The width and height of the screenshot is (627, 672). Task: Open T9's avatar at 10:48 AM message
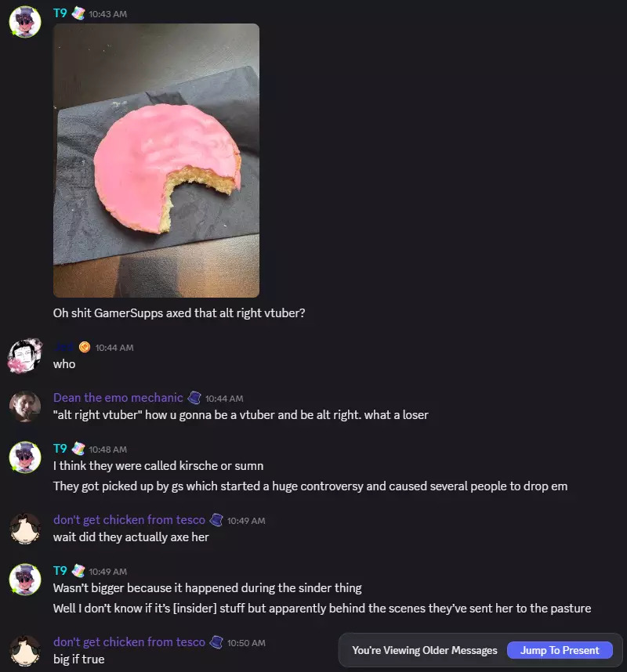[x=25, y=457]
